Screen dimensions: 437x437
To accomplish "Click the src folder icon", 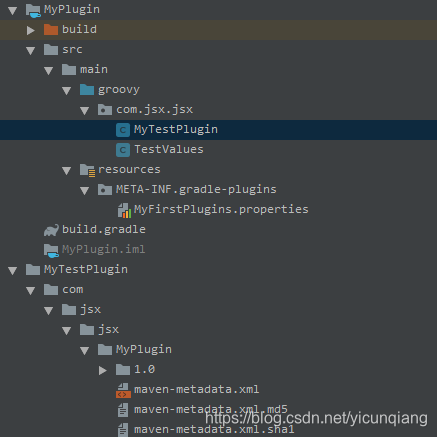I will (51, 49).
